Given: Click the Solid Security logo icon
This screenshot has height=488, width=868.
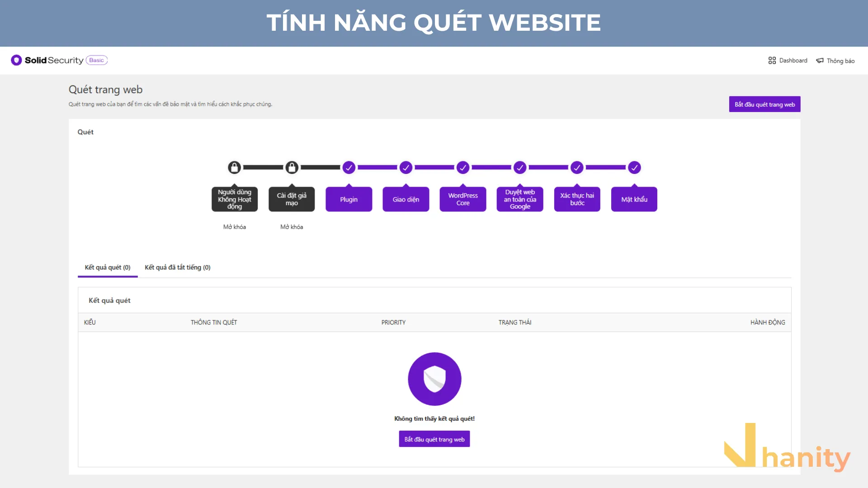Looking at the screenshot, I should point(16,60).
